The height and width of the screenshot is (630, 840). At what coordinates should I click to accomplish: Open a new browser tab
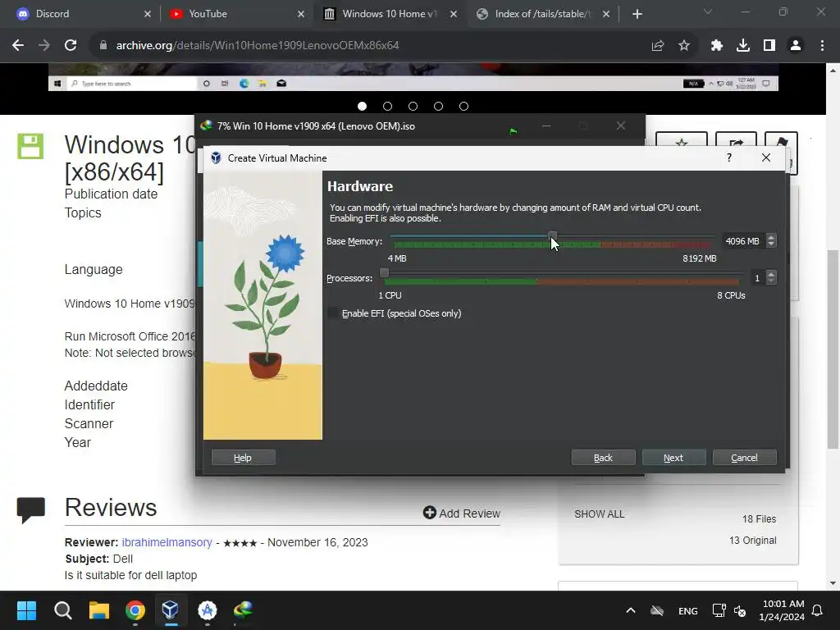pos(637,14)
